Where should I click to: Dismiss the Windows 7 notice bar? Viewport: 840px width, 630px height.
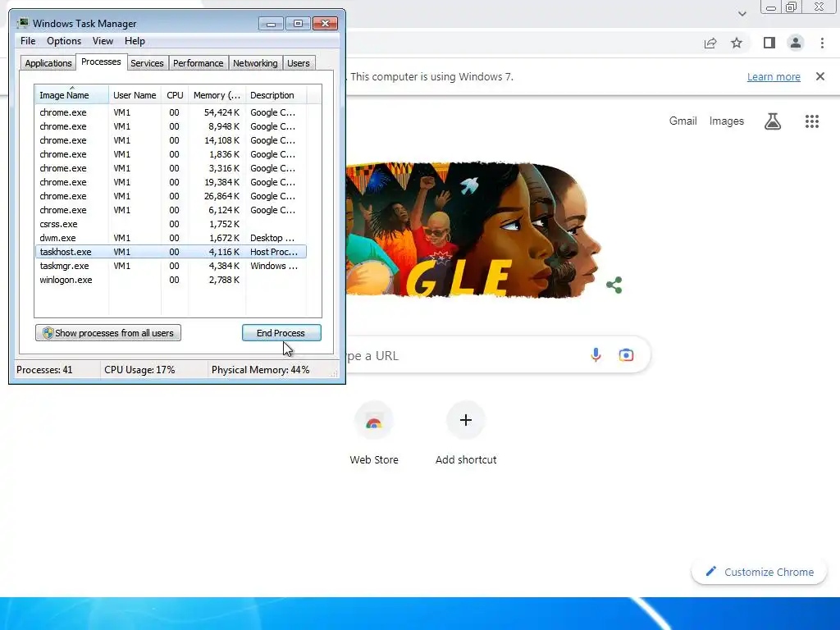(820, 76)
